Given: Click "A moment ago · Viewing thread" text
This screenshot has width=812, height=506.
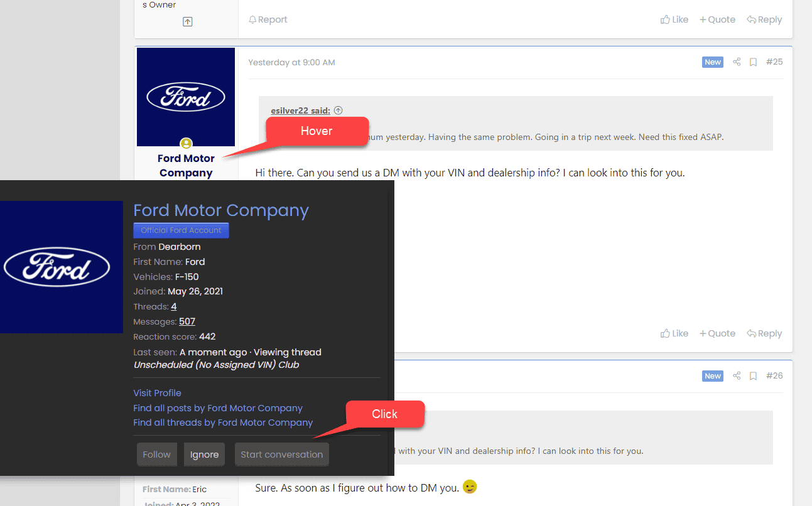Looking at the screenshot, I should pos(251,352).
